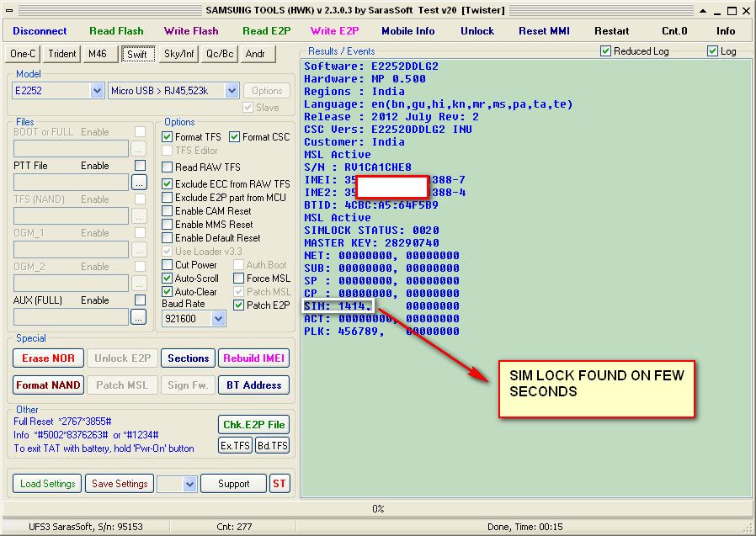The image size is (756, 536).
Task: Switch to Trident platform tab
Action: point(61,54)
